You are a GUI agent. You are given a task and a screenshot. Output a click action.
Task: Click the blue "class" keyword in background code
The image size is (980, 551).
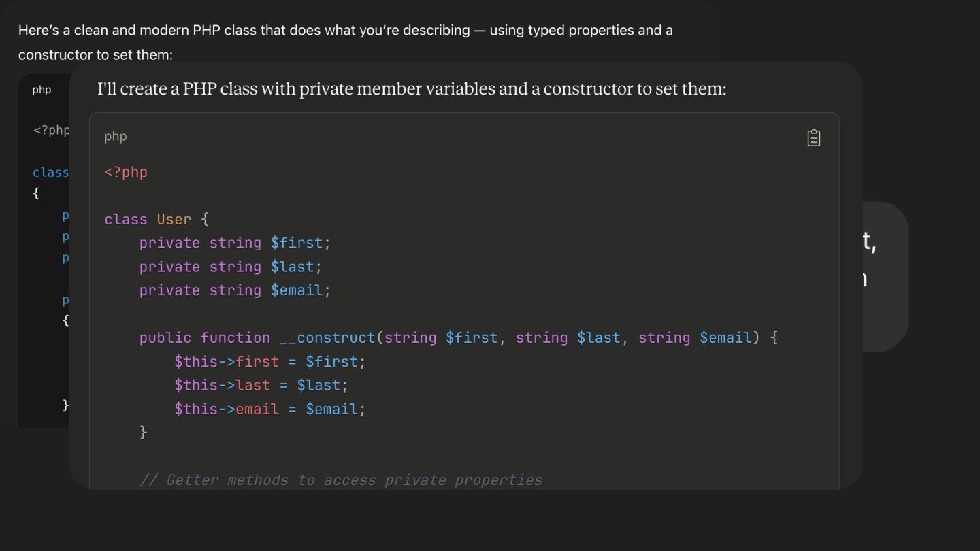pos(50,173)
